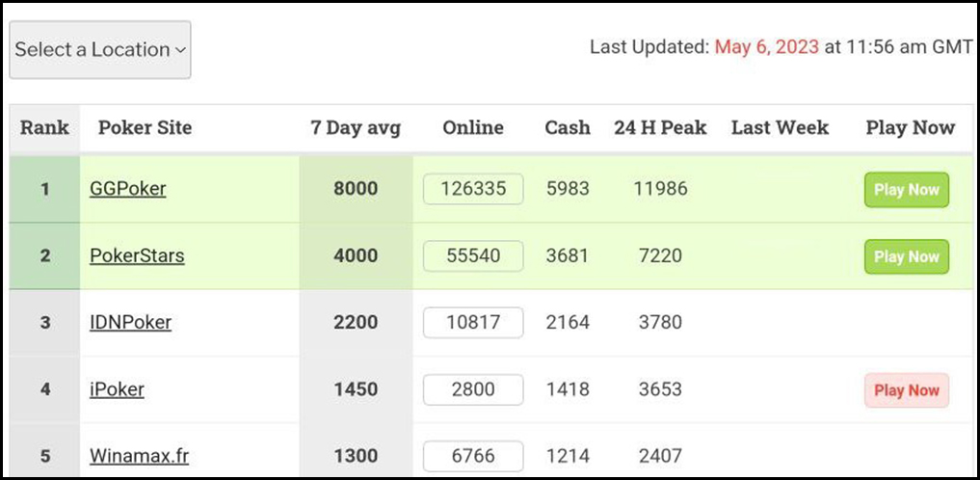Open the Select a Location dropdown

100,50
